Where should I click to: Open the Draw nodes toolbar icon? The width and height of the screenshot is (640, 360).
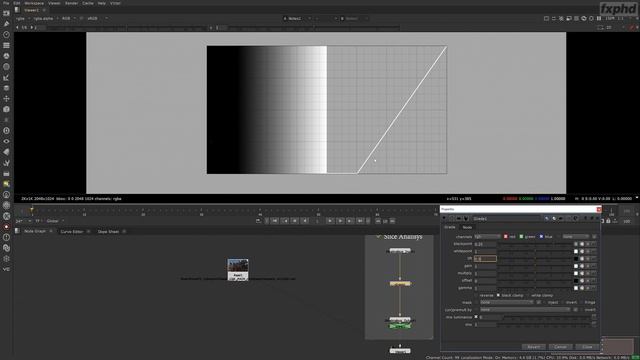click(x=6, y=24)
